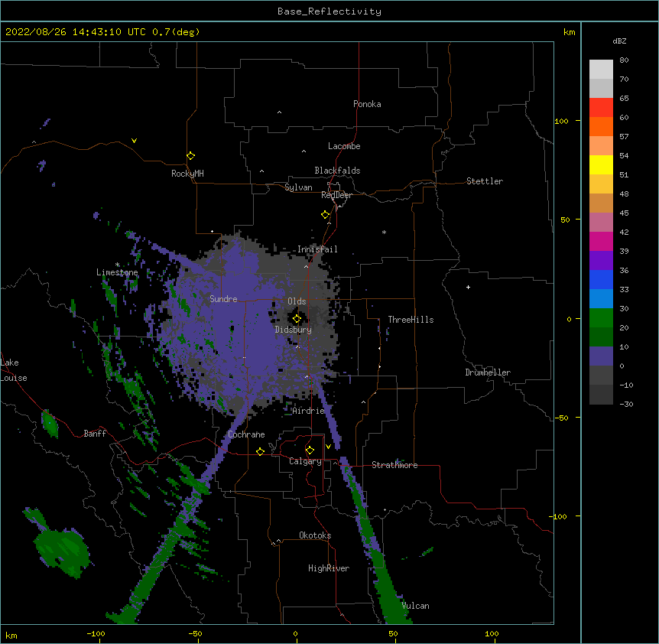This screenshot has height=644, width=659.
Task: Click the Strathmore town label
Action: pos(394,465)
